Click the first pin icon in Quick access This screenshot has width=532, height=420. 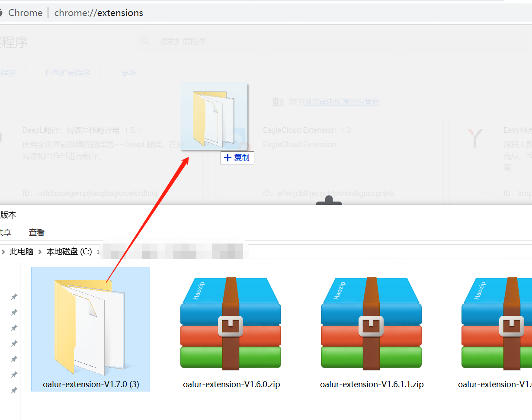(14, 297)
